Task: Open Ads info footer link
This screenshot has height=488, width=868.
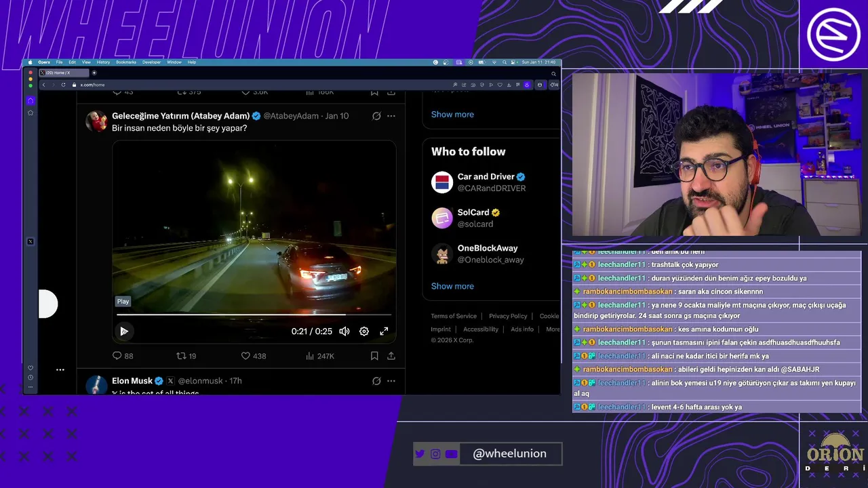Action: 522,329
